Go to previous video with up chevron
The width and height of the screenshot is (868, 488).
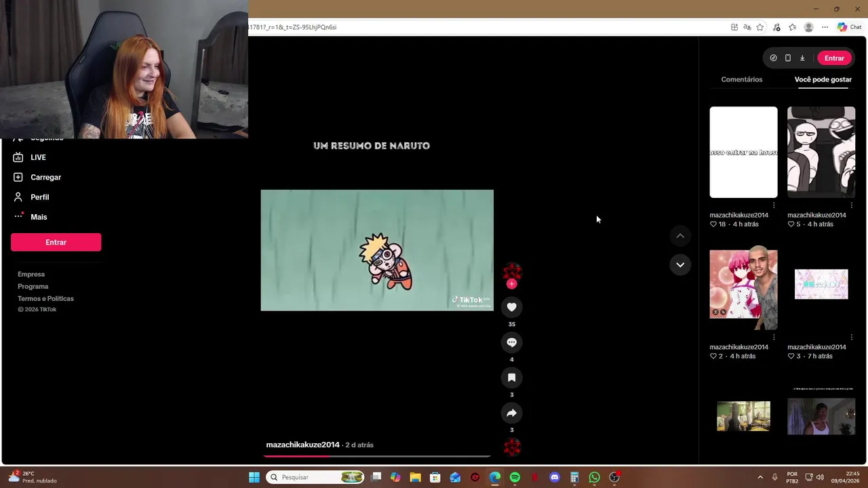coord(680,236)
